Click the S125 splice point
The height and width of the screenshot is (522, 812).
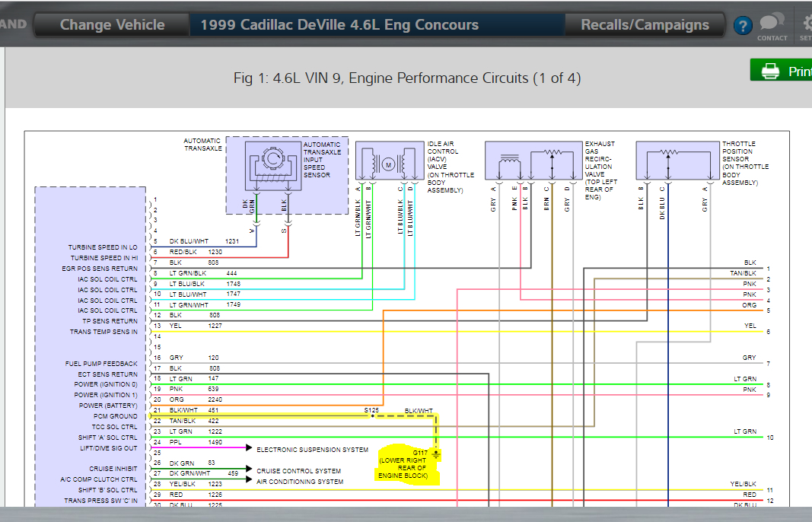click(x=372, y=415)
